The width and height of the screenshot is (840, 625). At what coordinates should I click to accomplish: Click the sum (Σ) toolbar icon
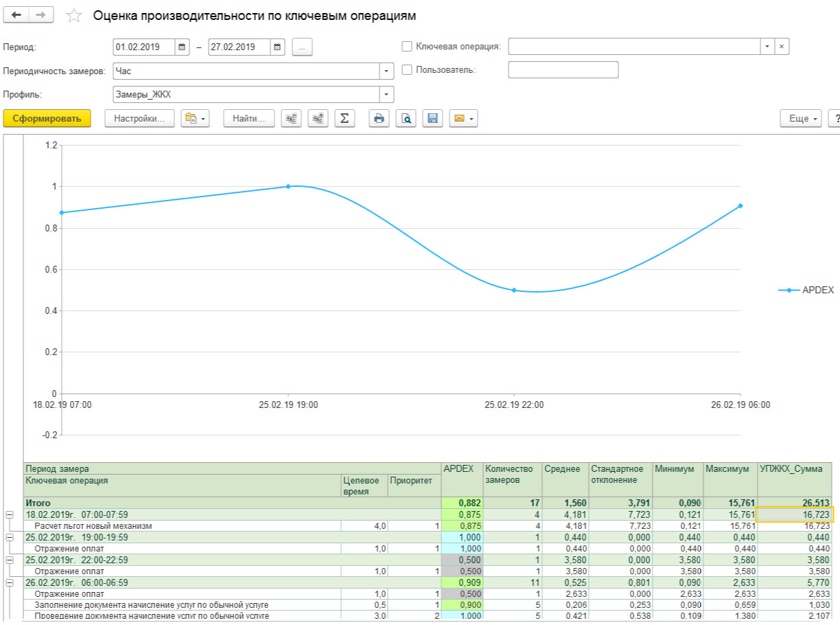click(344, 119)
